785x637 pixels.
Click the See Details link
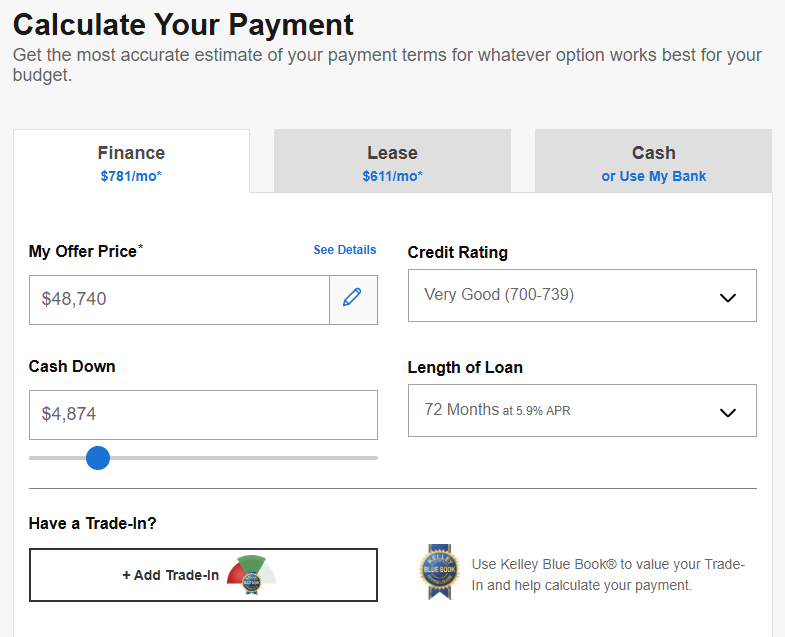(345, 250)
